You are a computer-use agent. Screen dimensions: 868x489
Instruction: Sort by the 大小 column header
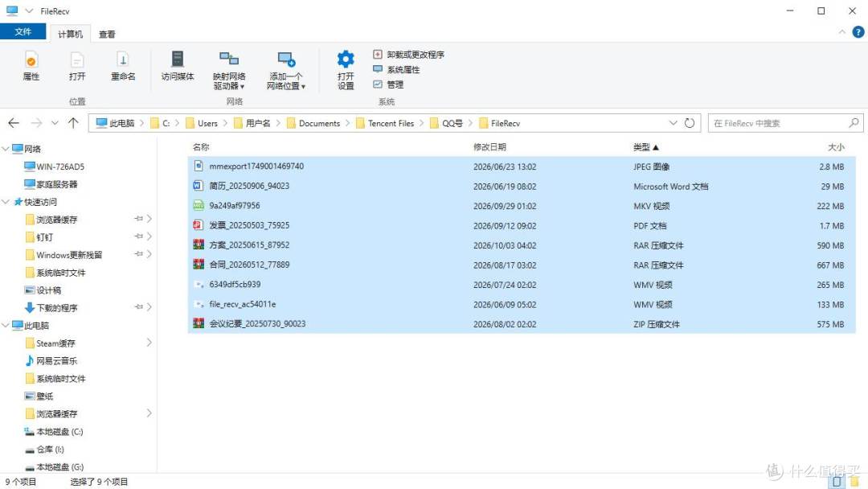tap(836, 146)
